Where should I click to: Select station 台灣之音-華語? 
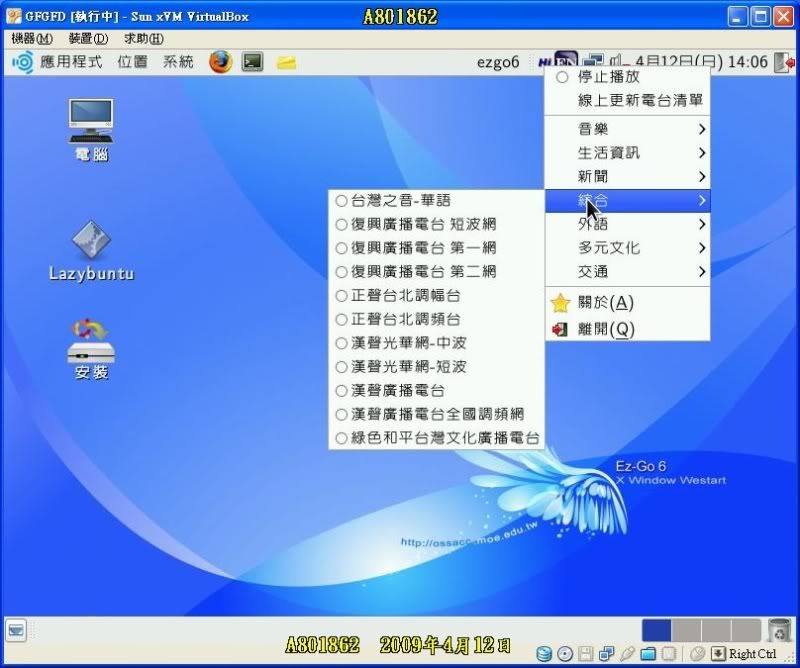[436, 201]
